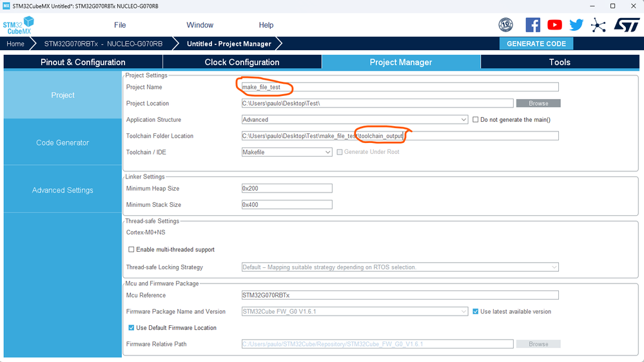The height and width of the screenshot is (362, 644).
Task: Click the ST logo icon
Action: 627,25
